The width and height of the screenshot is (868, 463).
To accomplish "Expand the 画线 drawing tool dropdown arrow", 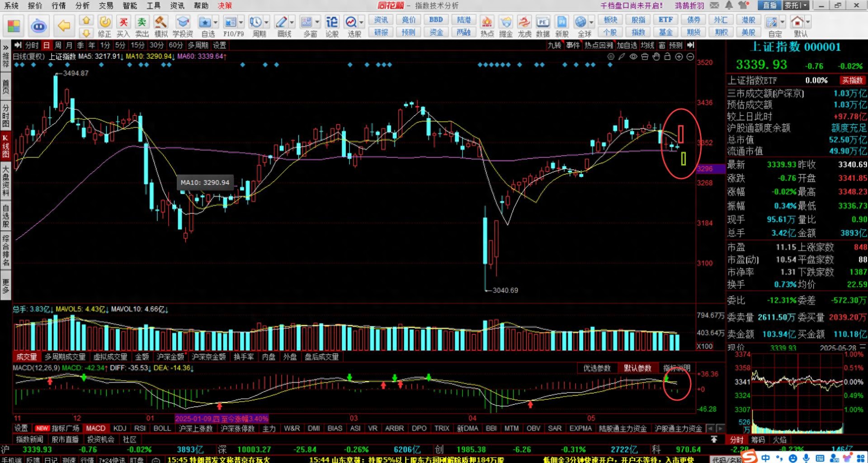I will point(292,22).
